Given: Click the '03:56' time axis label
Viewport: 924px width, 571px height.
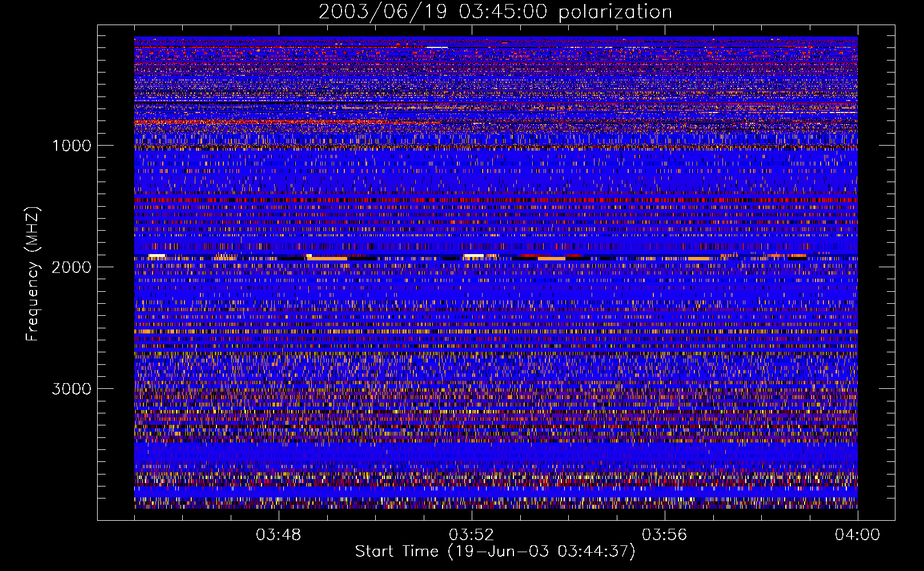Looking at the screenshot, I should (664, 535).
